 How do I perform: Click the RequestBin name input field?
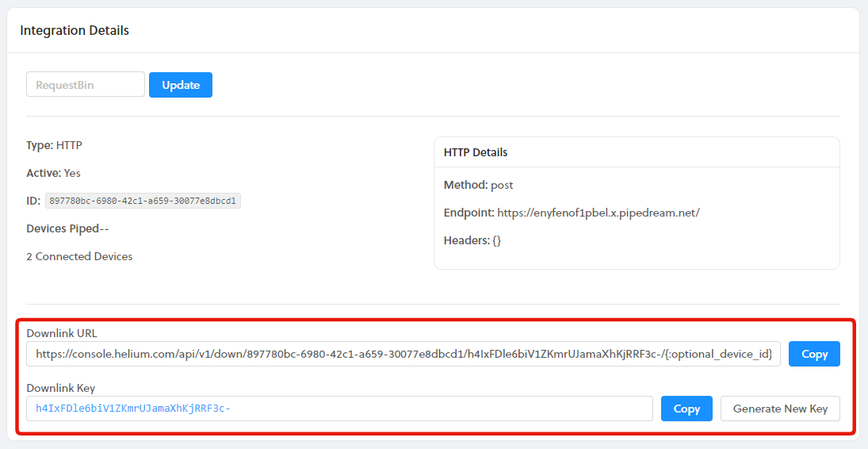(x=86, y=85)
